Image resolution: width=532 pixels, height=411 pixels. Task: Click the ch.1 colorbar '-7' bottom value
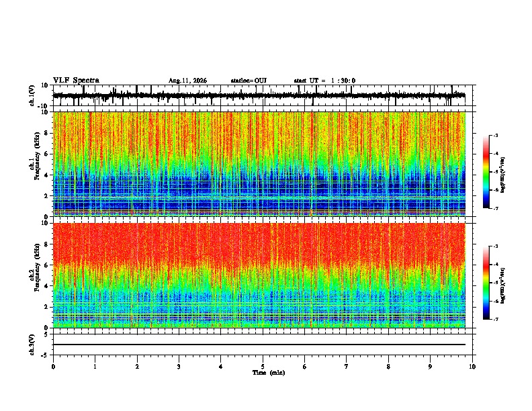(495, 208)
